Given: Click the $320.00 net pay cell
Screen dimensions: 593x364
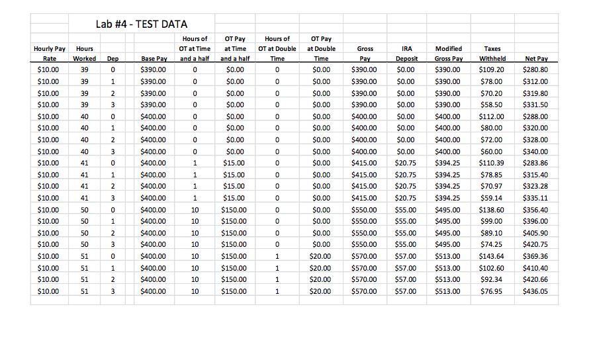Looking at the screenshot, I should [535, 128].
